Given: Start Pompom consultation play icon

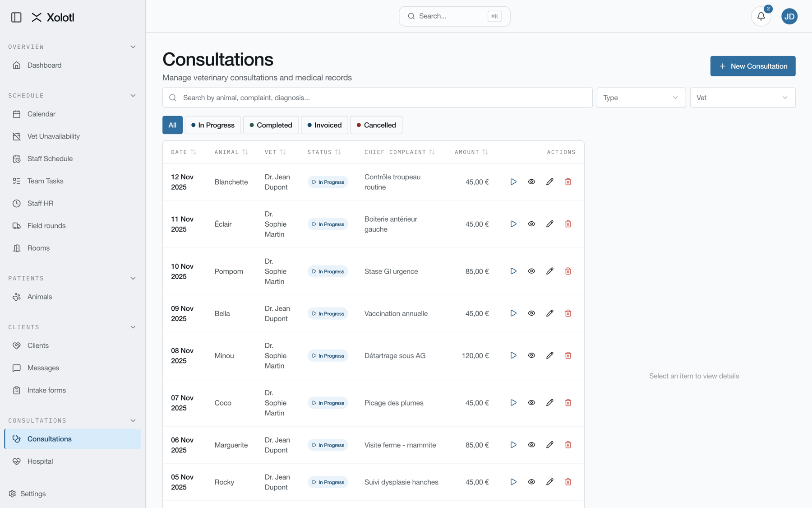Looking at the screenshot, I should [513, 271].
